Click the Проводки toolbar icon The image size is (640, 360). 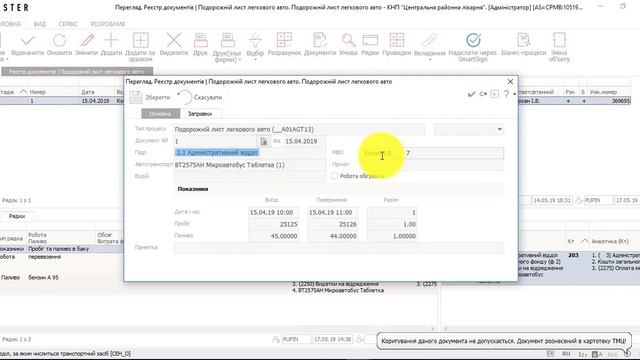pos(397,40)
